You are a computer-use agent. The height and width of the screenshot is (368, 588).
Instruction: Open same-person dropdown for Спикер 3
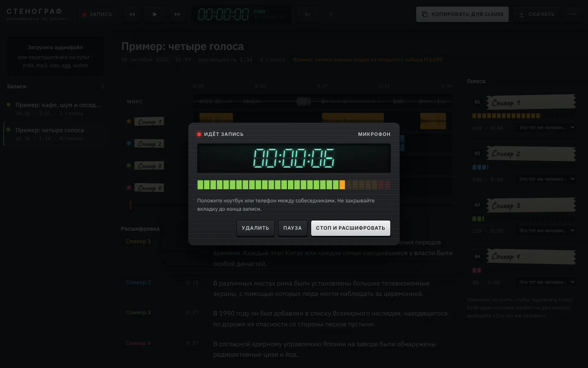point(546,231)
